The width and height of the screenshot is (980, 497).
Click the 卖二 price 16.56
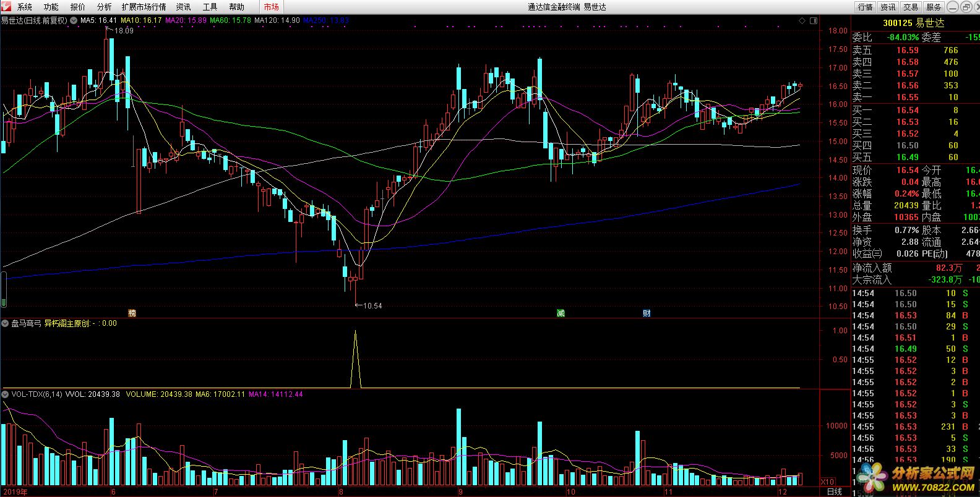tap(907, 85)
